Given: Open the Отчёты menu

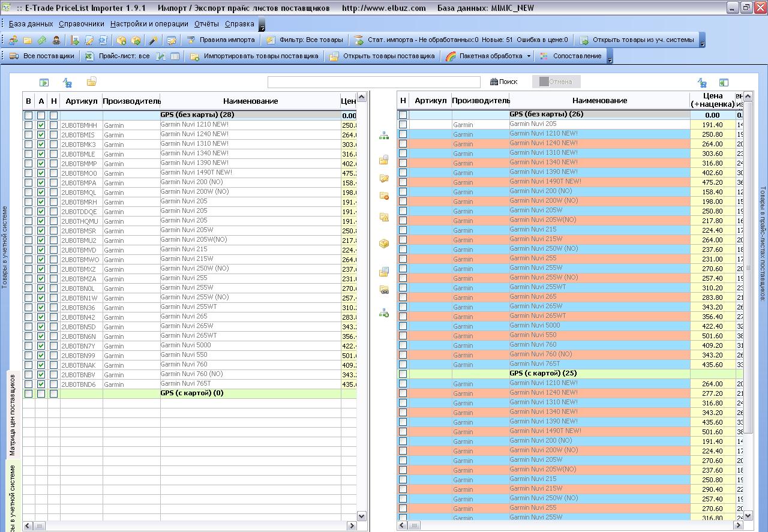Looking at the screenshot, I should pos(207,24).
